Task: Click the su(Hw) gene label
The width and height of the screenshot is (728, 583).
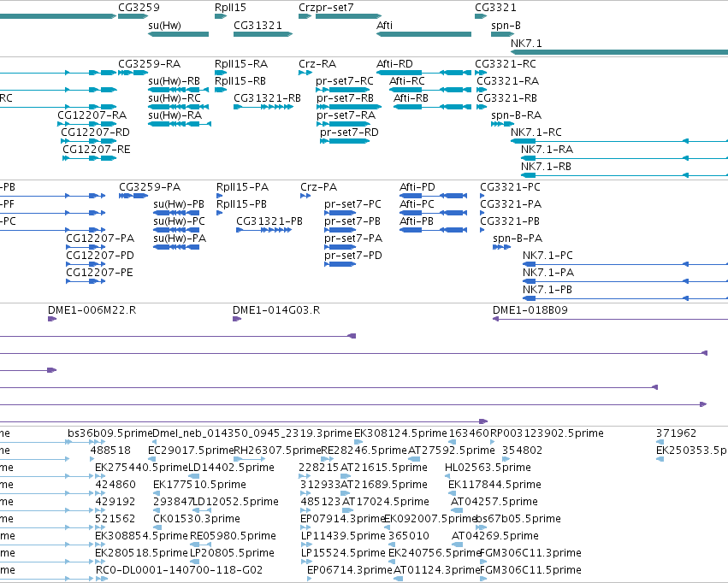Action: pos(164,26)
